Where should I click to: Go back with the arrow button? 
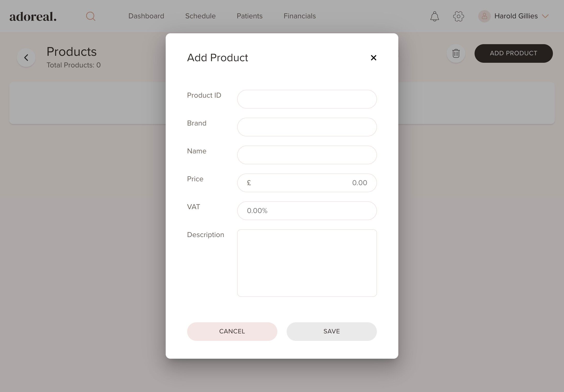coord(26,58)
